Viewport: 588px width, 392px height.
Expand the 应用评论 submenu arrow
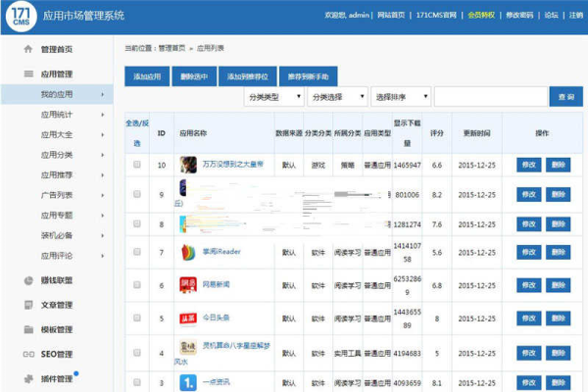102,256
